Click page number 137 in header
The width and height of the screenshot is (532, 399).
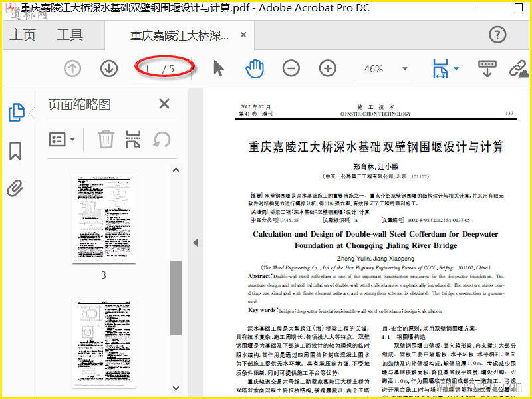coord(509,113)
